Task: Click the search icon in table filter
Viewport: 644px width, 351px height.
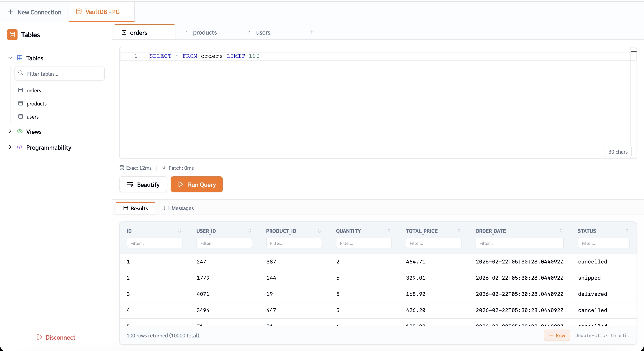Action: click(21, 73)
